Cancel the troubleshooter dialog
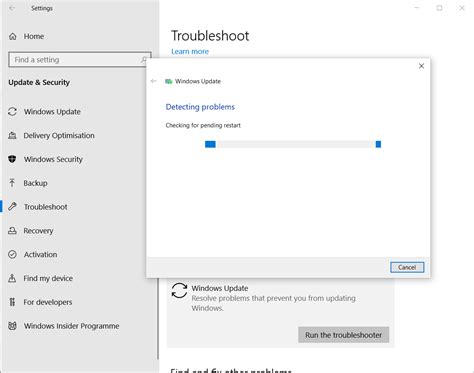This screenshot has width=474, height=373. point(407,267)
